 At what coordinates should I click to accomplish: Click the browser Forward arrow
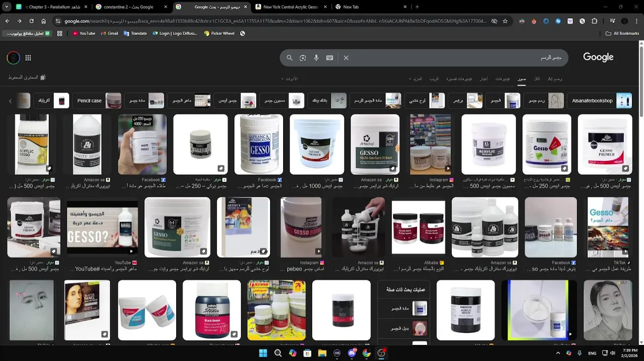click(x=19, y=21)
